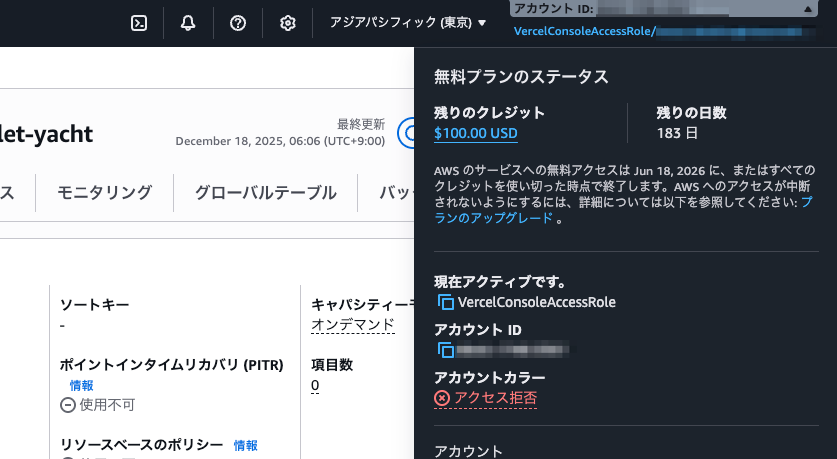This screenshot has height=459, width=837.
Task: Open the settings gear icon
Action: [x=288, y=23]
